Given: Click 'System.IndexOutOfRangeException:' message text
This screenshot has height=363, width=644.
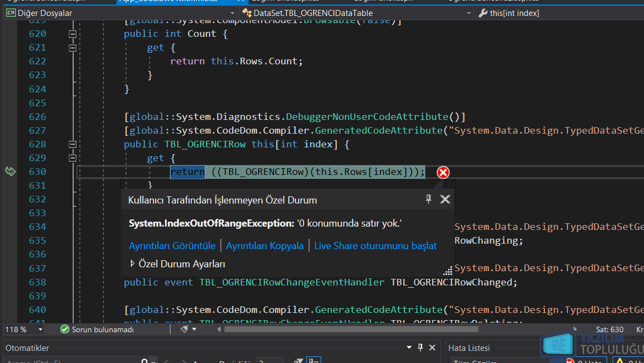Looking at the screenshot, I should pos(212,223).
